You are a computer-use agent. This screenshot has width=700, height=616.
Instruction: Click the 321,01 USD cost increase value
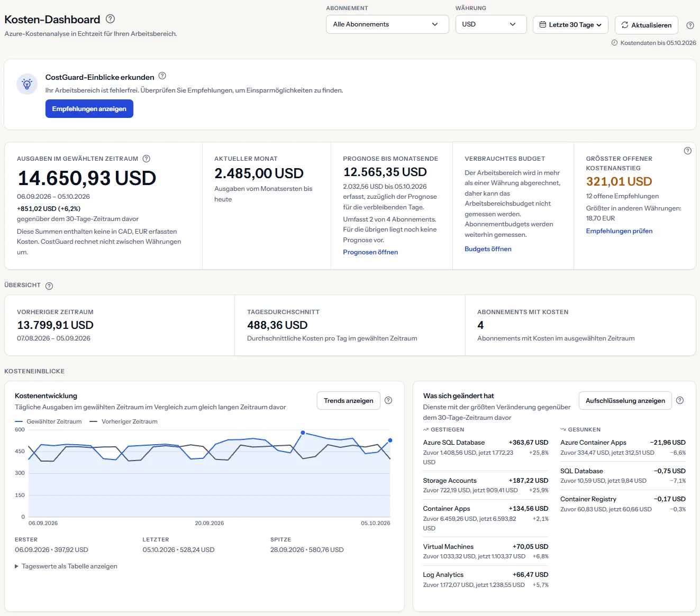(619, 181)
